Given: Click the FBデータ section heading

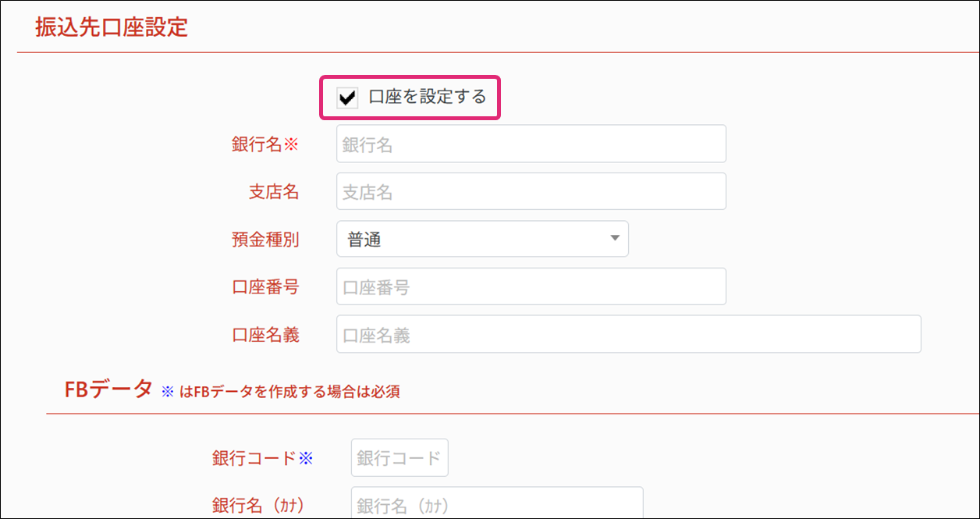Looking at the screenshot, I should pyautogui.click(x=108, y=389).
